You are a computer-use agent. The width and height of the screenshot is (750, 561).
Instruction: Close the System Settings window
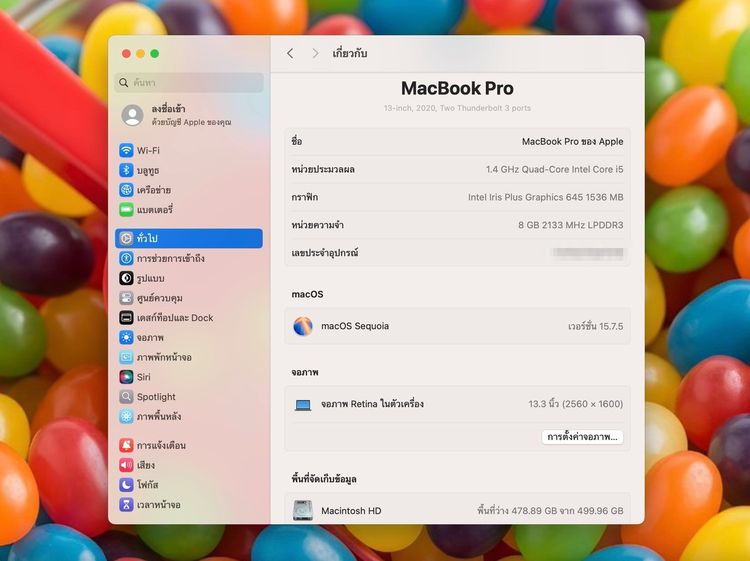coord(126,54)
